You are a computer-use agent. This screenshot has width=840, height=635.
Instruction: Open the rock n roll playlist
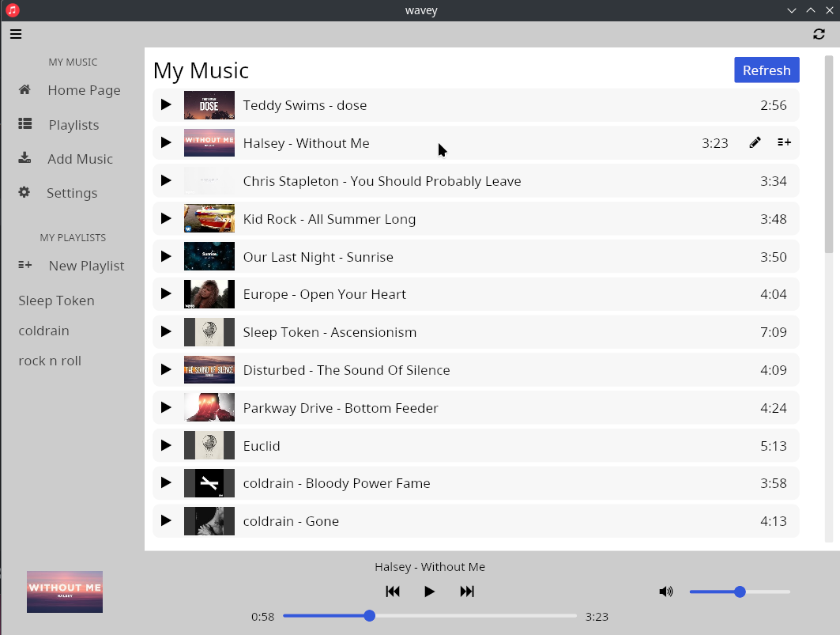50,361
